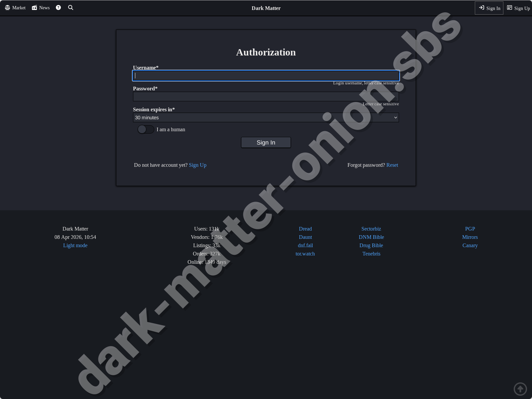Toggle the captcha human verification switch
This screenshot has height=399, width=532.
point(146,129)
